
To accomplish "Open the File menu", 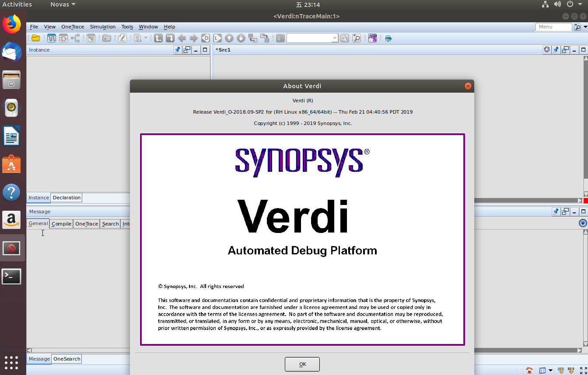I will click(x=34, y=27).
